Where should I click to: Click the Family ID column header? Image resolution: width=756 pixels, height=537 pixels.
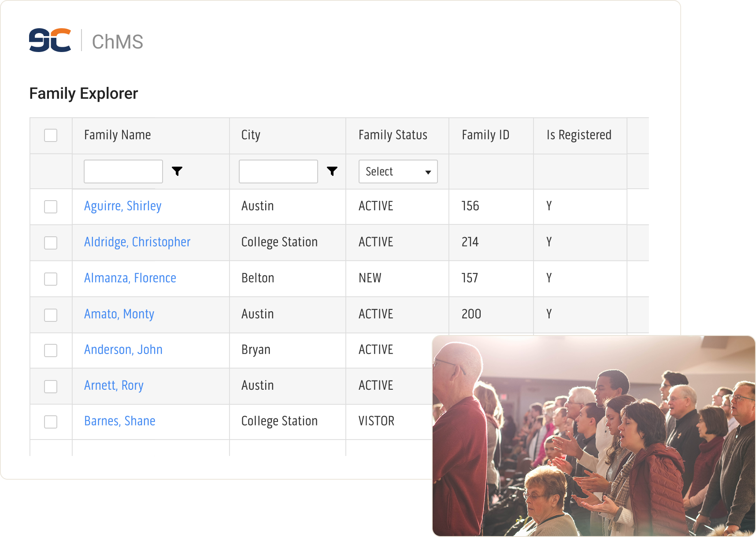coord(485,135)
